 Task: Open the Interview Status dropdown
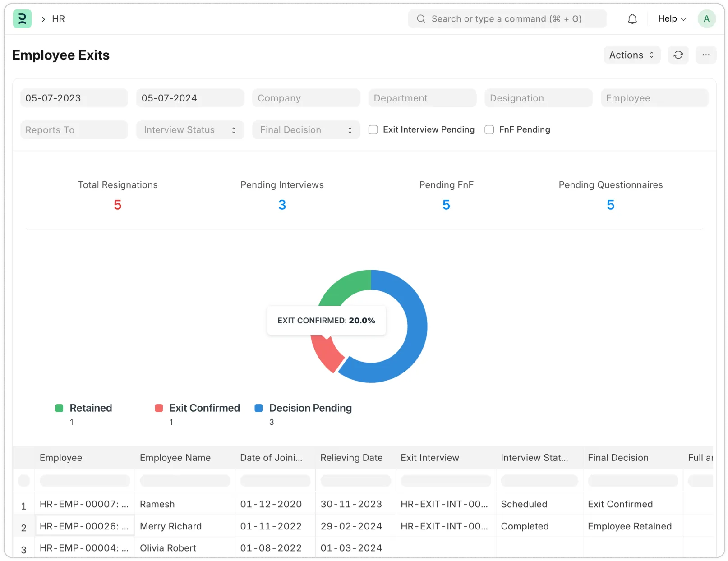click(190, 130)
